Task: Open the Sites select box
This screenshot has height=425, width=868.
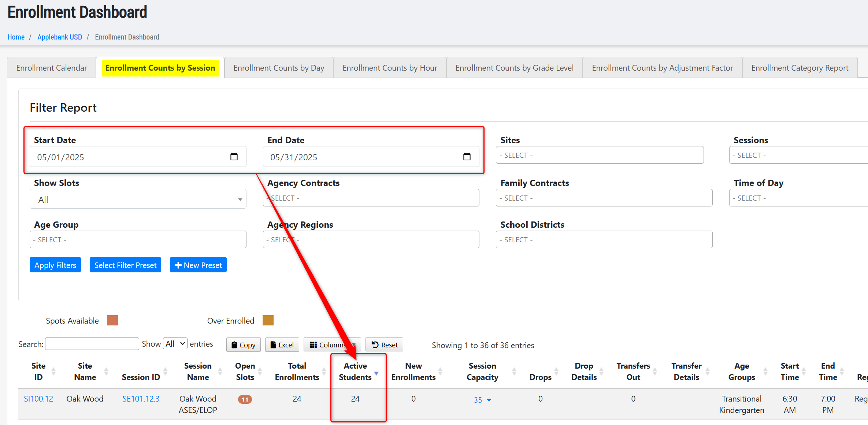Action: 599,155
